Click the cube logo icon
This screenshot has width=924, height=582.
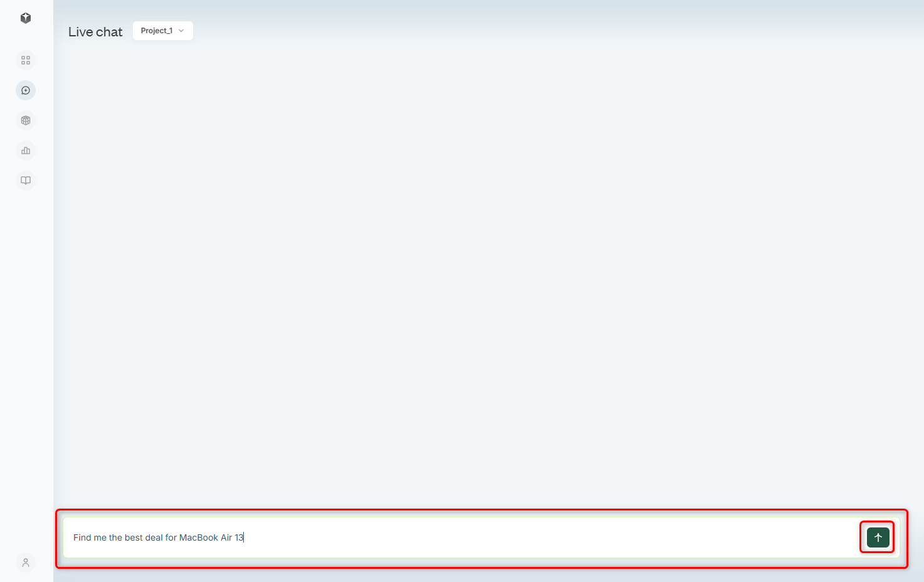[26, 18]
